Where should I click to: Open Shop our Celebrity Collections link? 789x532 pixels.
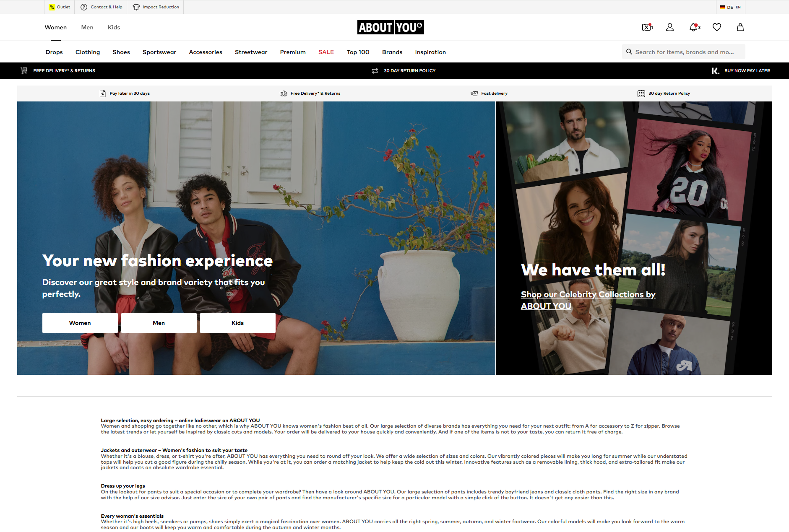pyautogui.click(x=588, y=300)
